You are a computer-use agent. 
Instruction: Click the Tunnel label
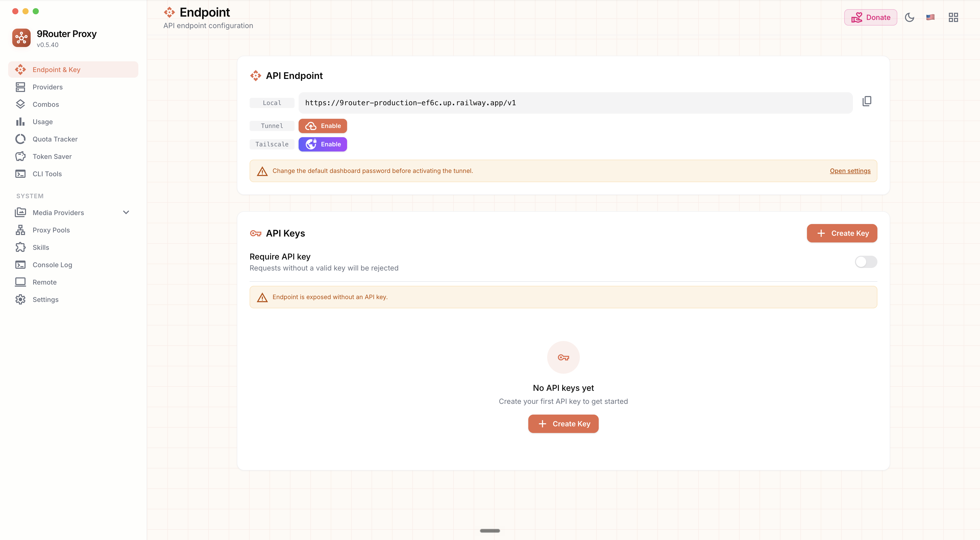pyautogui.click(x=272, y=126)
